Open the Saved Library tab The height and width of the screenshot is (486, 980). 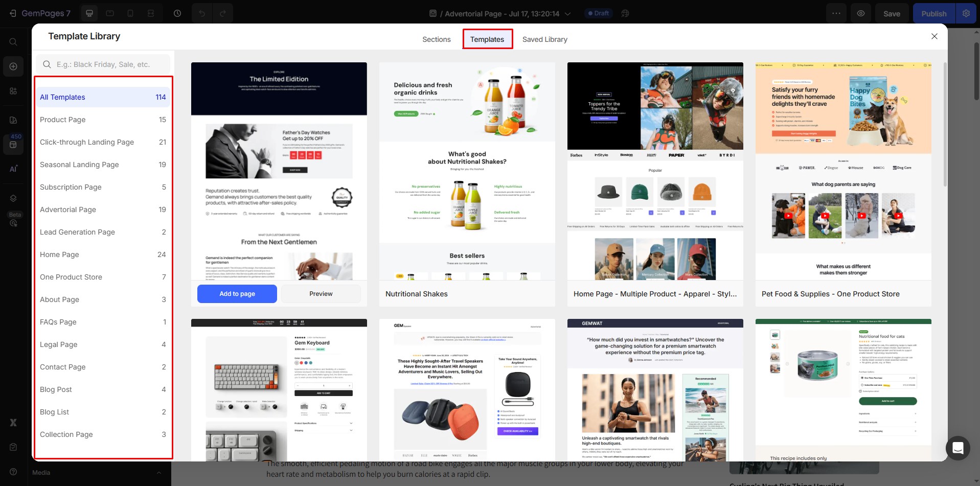(x=544, y=39)
